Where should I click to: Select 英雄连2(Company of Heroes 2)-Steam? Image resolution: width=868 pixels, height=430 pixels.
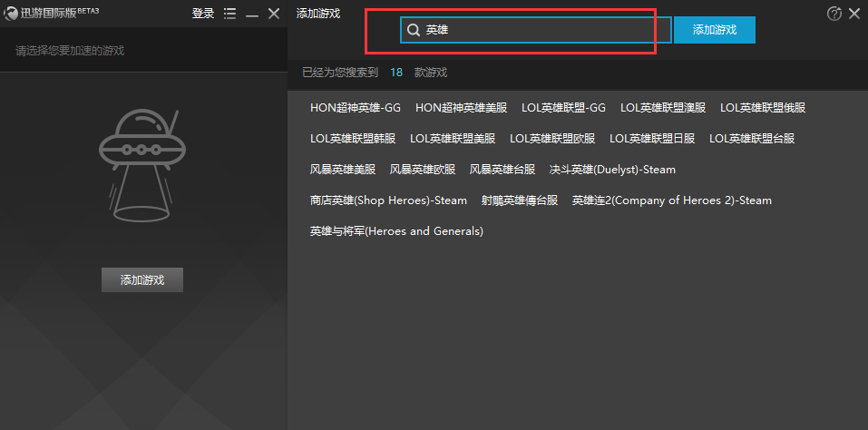[671, 200]
